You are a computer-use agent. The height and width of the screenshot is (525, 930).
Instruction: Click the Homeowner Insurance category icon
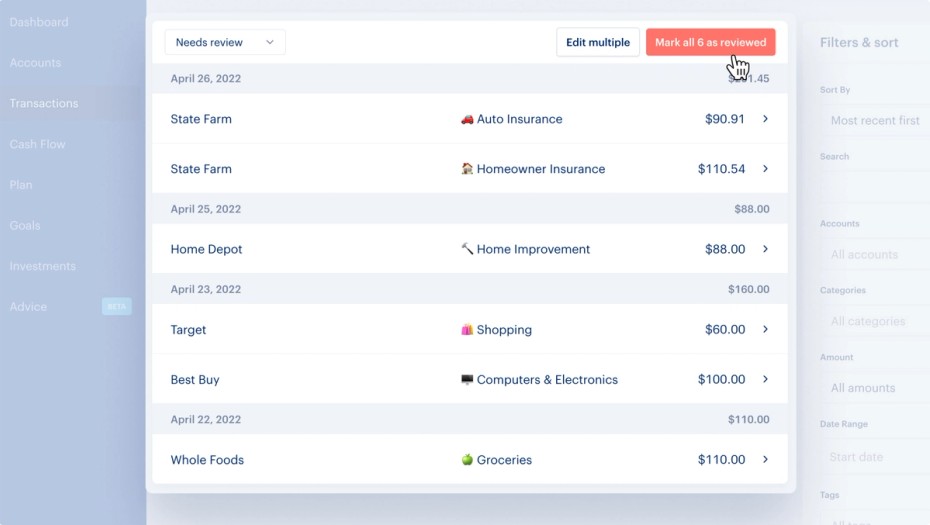point(467,169)
